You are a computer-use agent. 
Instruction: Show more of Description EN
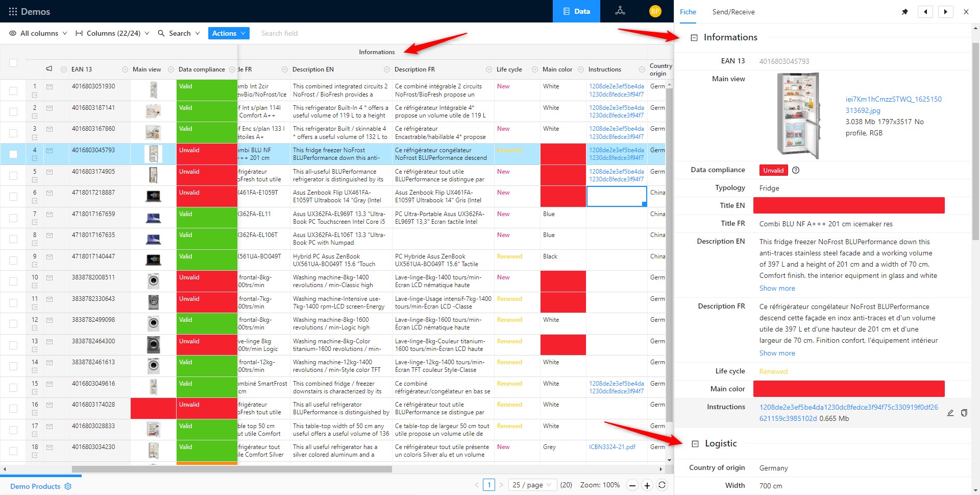pos(777,288)
